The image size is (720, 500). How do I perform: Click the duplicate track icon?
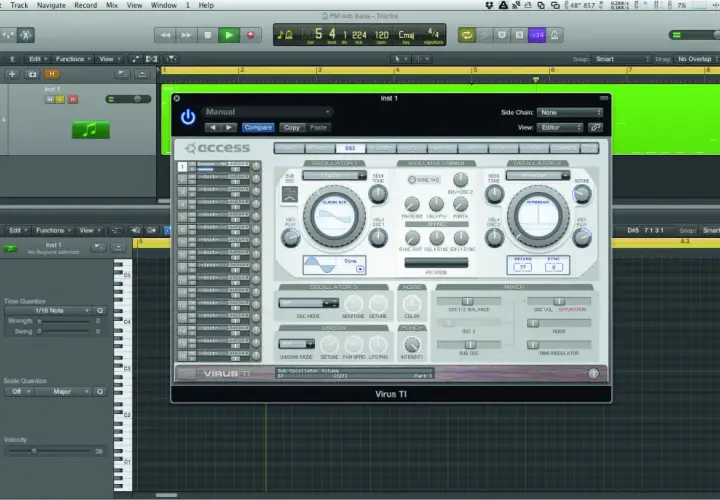32,74
